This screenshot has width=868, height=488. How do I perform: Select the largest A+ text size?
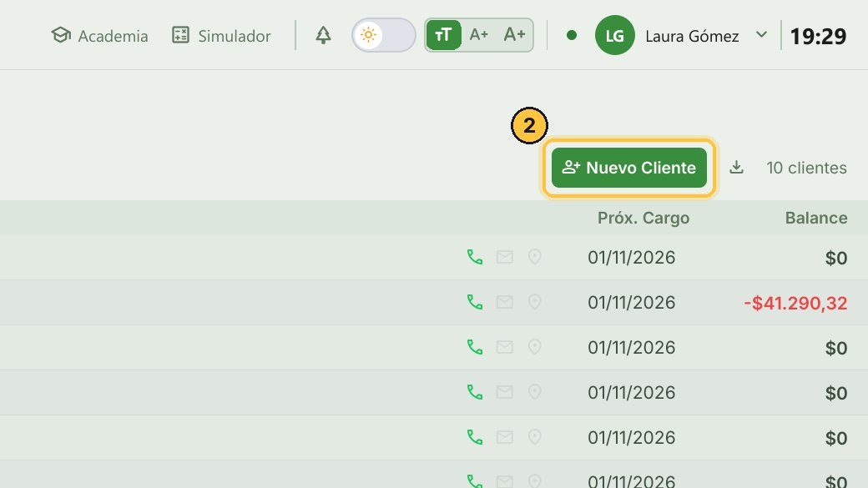tap(514, 35)
